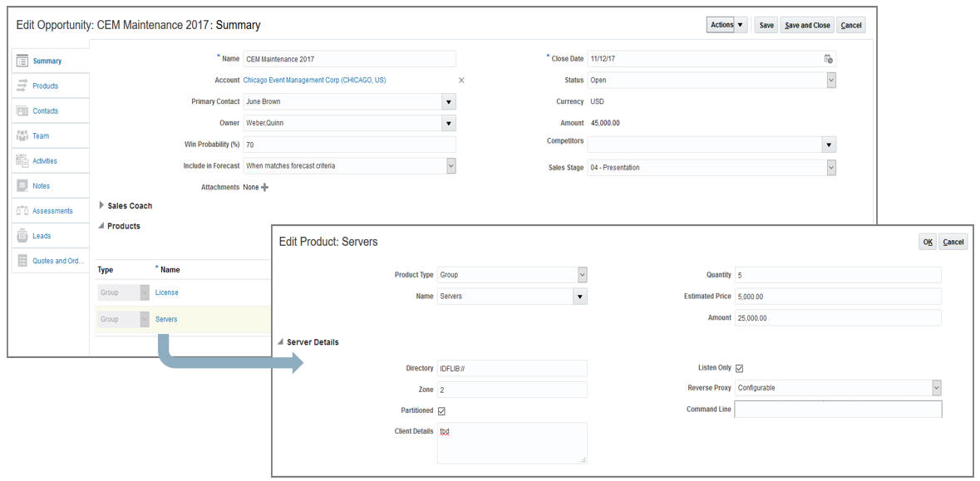980x481 pixels.
Task: Click the OK button in Edit Product
Action: pyautogui.click(x=928, y=243)
